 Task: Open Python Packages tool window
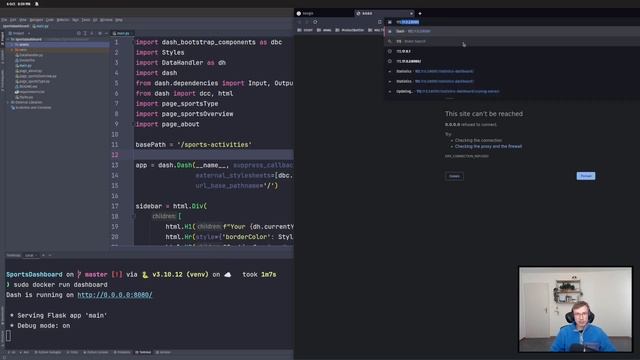(48, 352)
